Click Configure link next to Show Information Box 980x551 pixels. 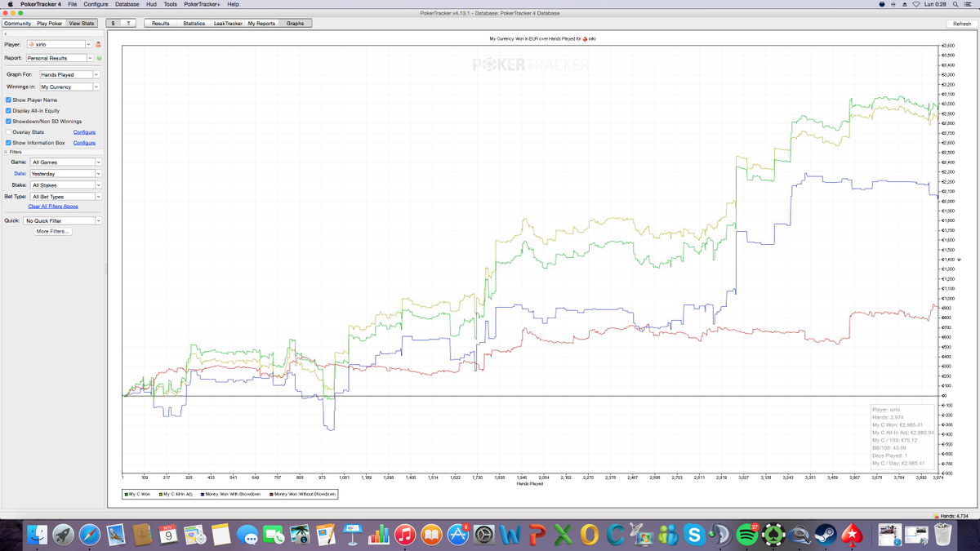84,143
